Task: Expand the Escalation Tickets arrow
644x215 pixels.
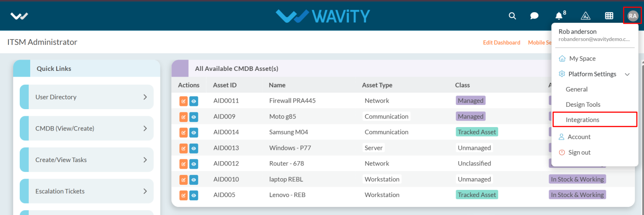Action: (x=145, y=191)
